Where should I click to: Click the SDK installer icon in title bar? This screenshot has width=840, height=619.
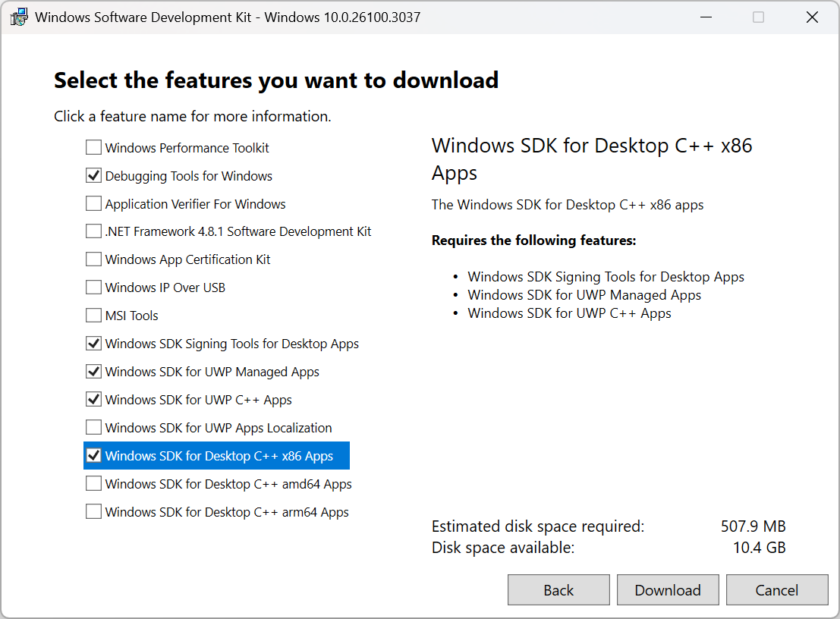point(19,17)
